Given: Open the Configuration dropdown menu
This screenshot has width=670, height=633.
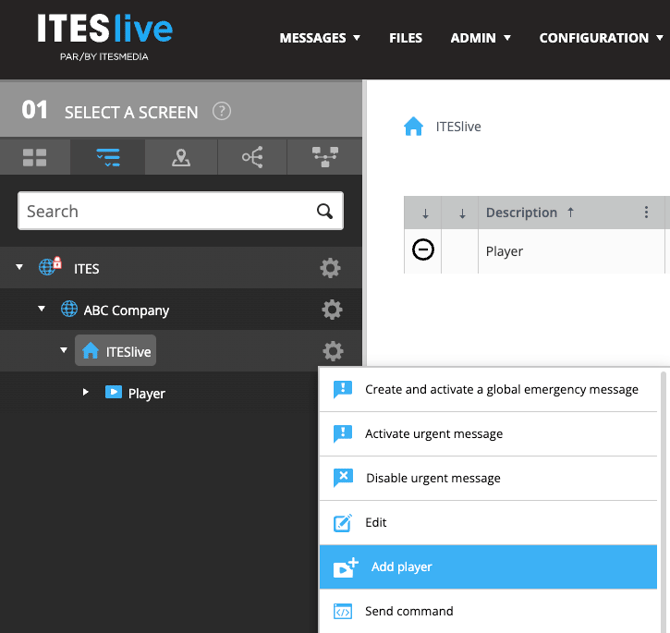Looking at the screenshot, I should point(601,38).
